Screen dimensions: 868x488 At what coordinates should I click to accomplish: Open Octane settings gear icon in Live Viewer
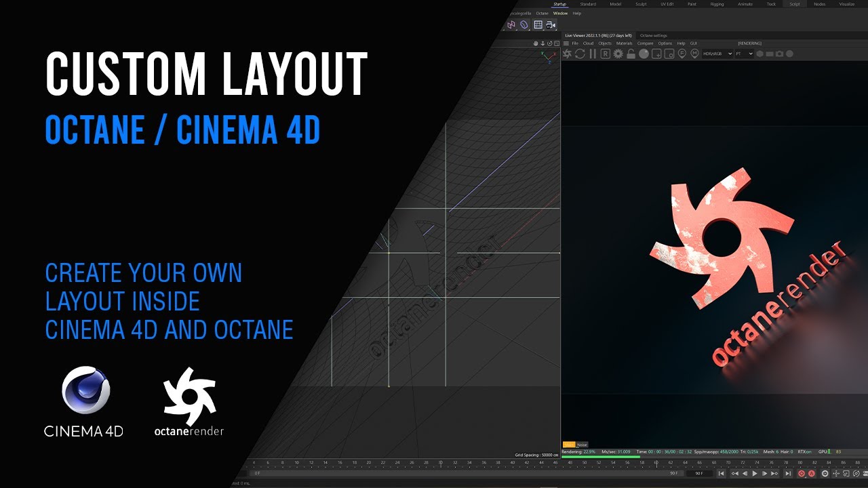[x=618, y=54]
